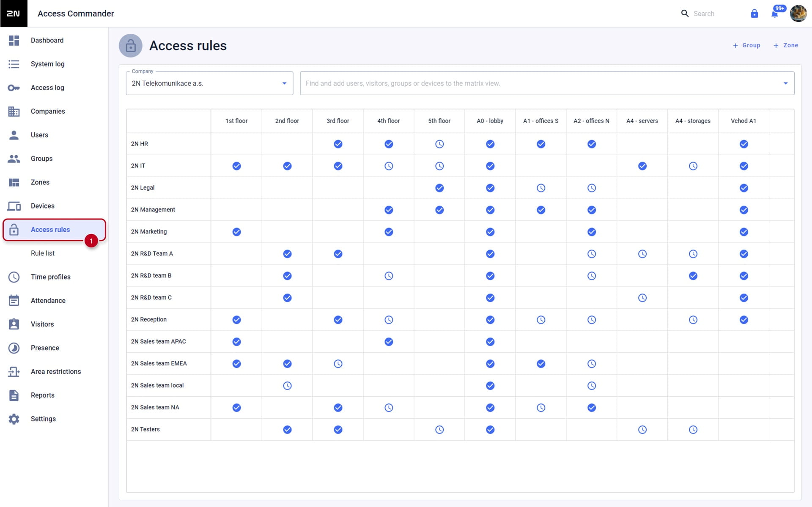Toggle 2N Management access to 4th floor

click(x=389, y=210)
